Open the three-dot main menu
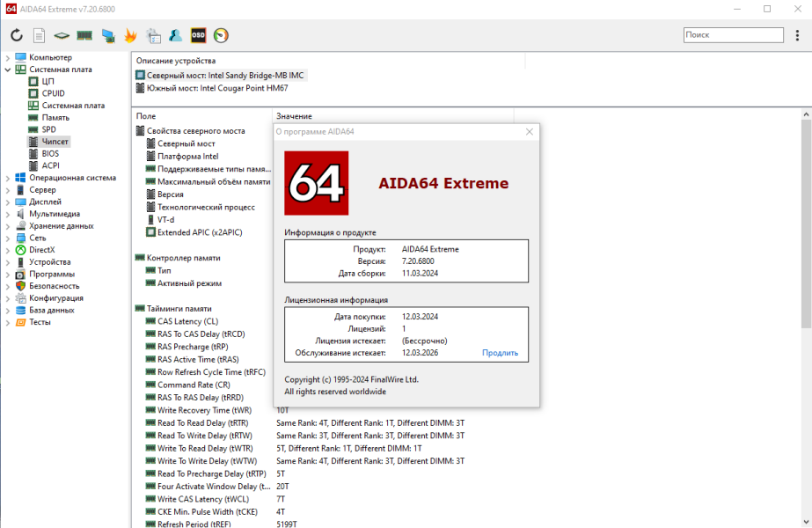The width and height of the screenshot is (812, 528). tap(797, 35)
